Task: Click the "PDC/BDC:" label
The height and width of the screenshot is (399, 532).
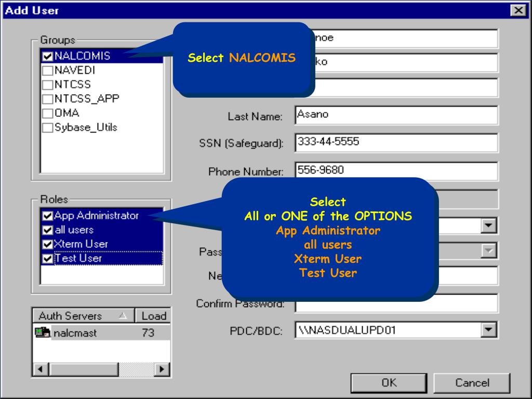Action: (256, 331)
